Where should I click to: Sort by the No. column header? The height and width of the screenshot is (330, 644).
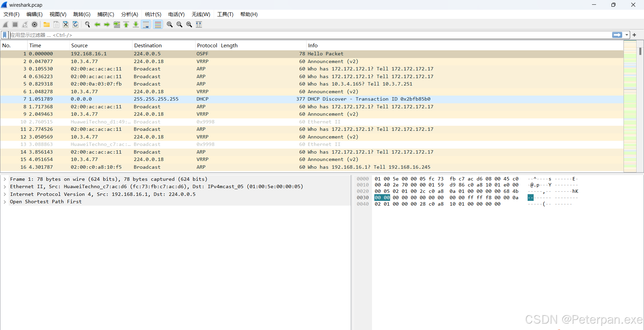coord(14,46)
